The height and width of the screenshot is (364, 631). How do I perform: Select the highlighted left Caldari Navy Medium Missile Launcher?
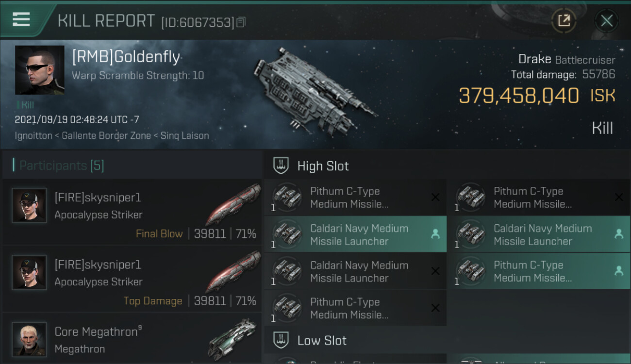(354, 234)
